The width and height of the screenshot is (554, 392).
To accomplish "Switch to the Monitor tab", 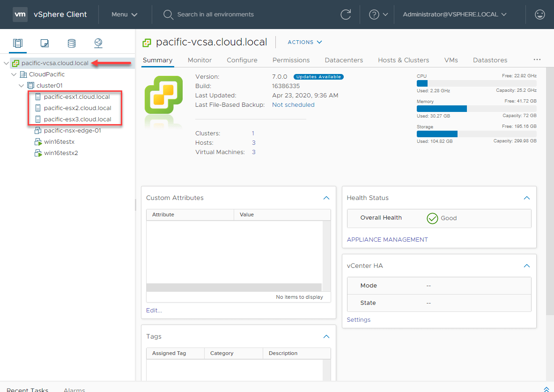I will click(x=199, y=60).
